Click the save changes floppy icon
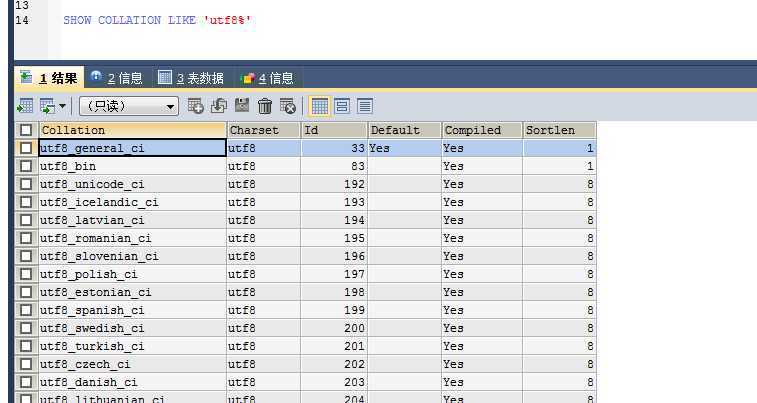757x403 pixels. (242, 105)
